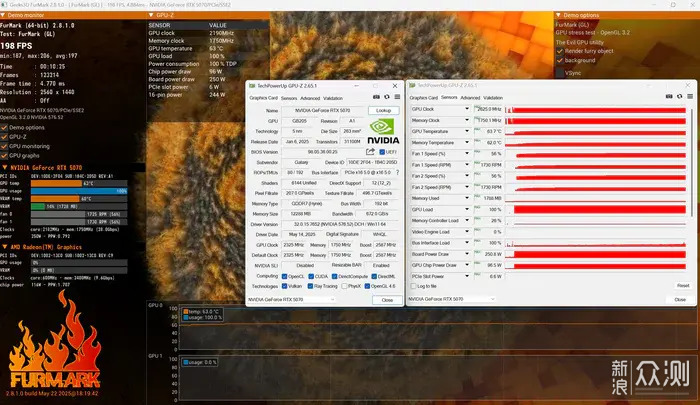Collapse the Demo options panel
This screenshot has height=405, width=700.
click(558, 15)
